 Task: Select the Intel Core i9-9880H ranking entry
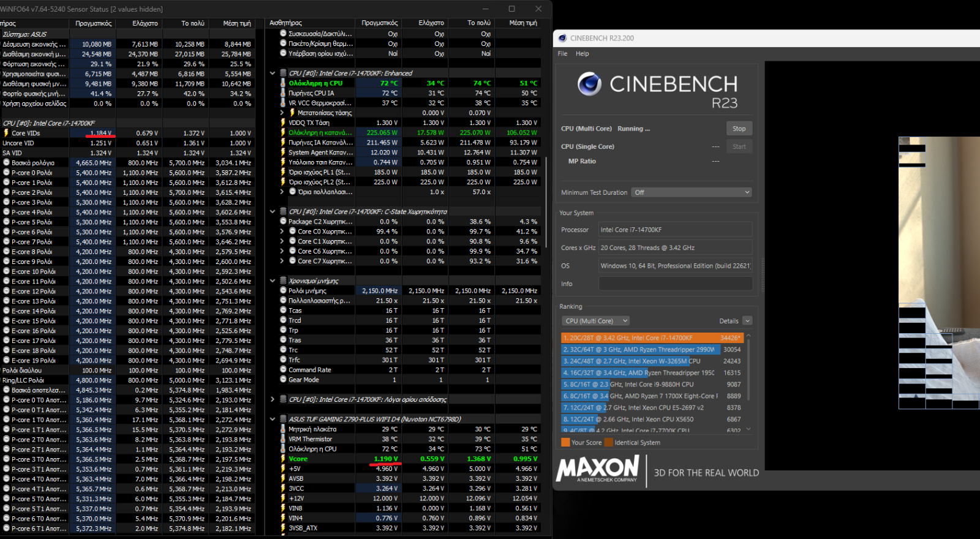coord(652,385)
